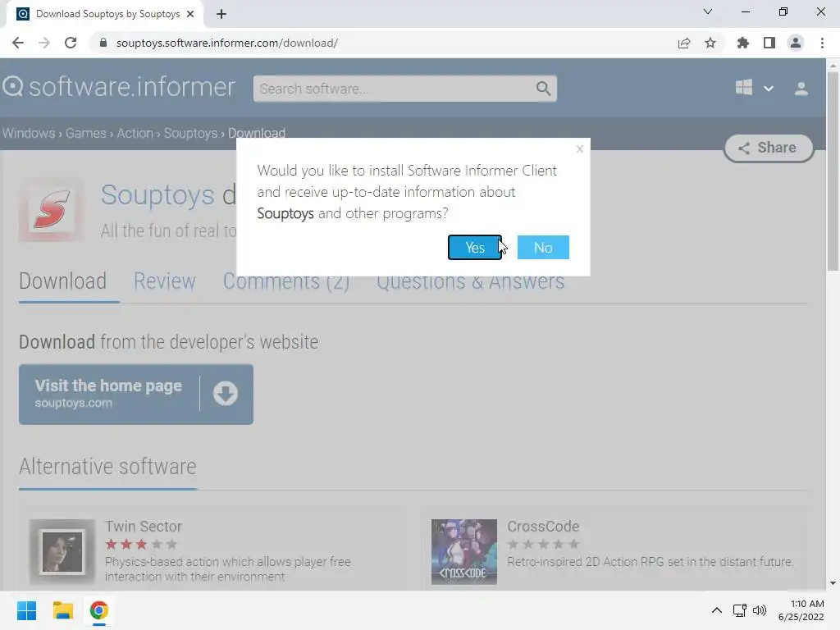The image size is (840, 630).
Task: Click the address bar URL
Action: click(x=226, y=43)
